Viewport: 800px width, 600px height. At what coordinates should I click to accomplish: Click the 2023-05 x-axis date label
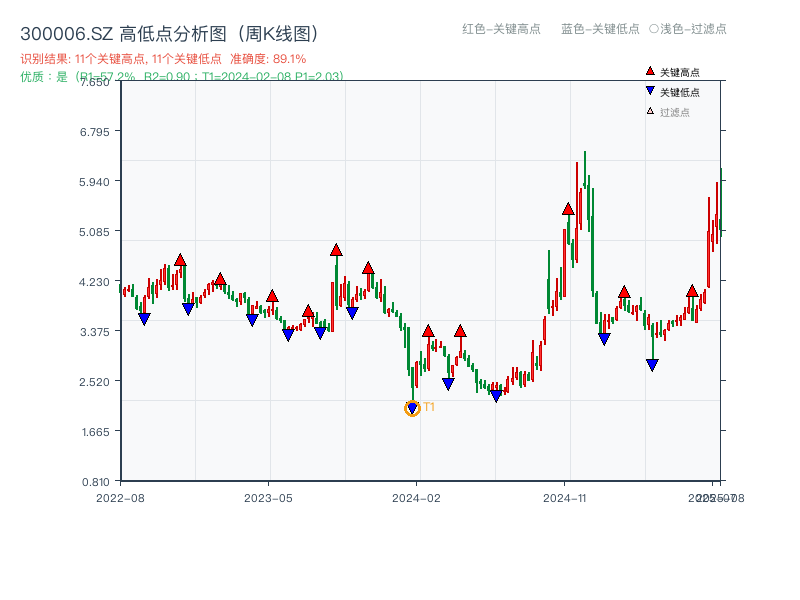coord(268,498)
